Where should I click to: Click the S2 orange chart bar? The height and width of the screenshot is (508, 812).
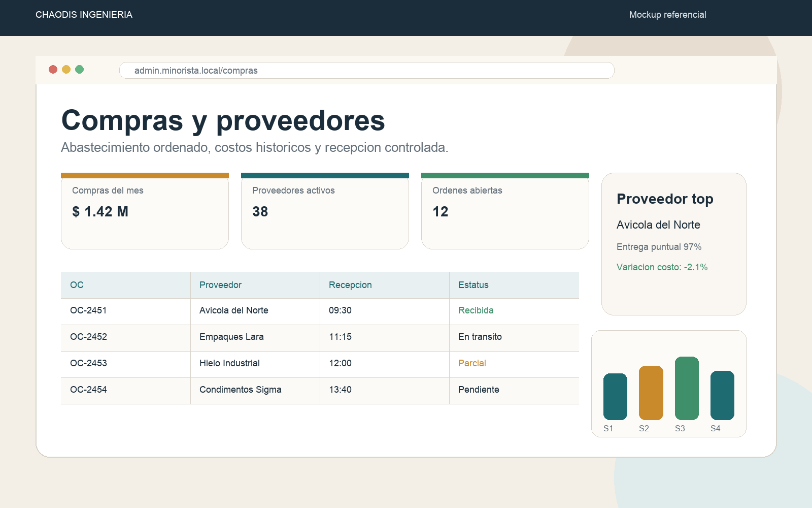[x=651, y=393]
